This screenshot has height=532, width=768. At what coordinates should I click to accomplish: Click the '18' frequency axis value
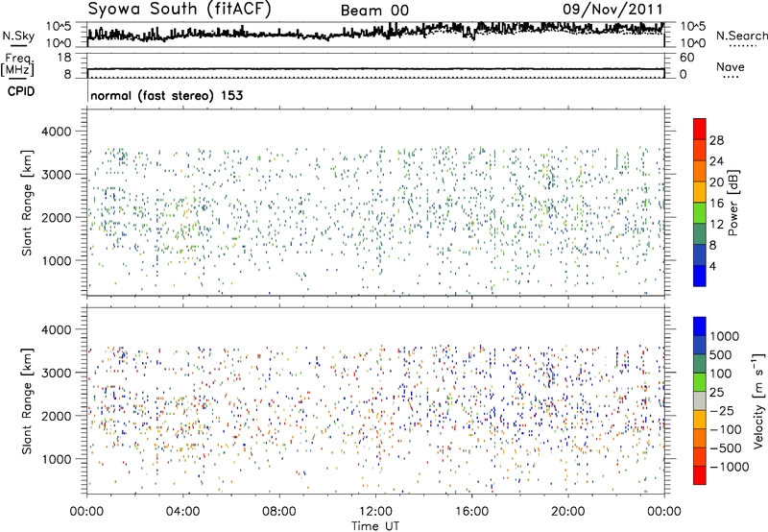coord(64,58)
